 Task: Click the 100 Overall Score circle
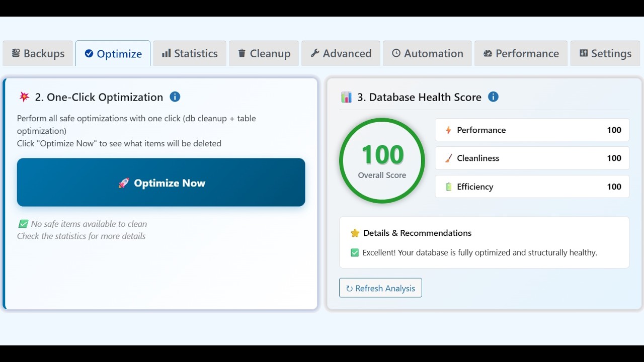382,160
